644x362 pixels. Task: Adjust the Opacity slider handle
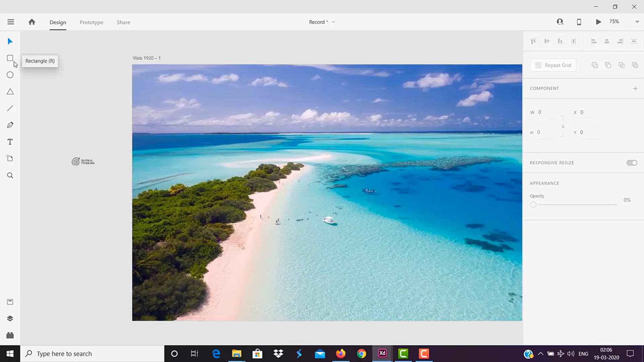coord(533,204)
